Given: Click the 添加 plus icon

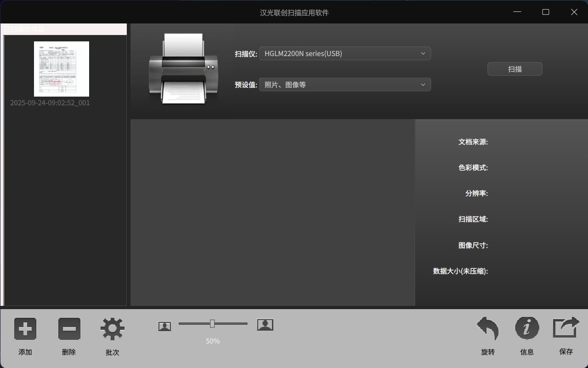Looking at the screenshot, I should coord(25,329).
